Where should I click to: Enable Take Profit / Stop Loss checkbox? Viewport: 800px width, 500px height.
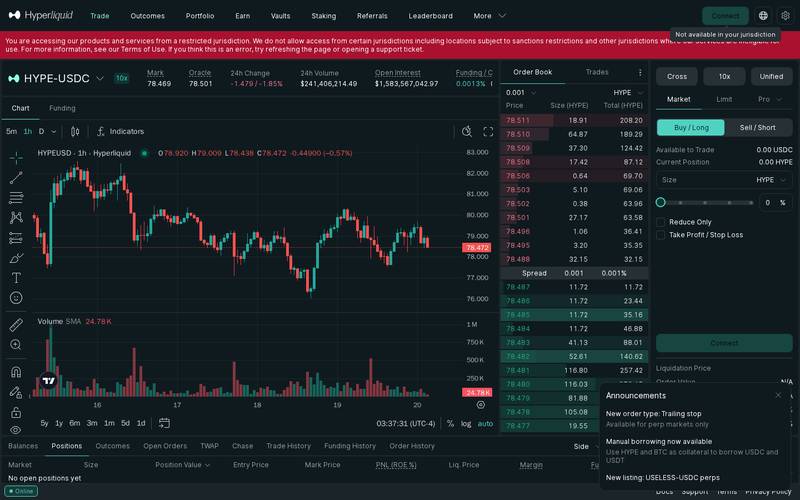[x=661, y=235]
